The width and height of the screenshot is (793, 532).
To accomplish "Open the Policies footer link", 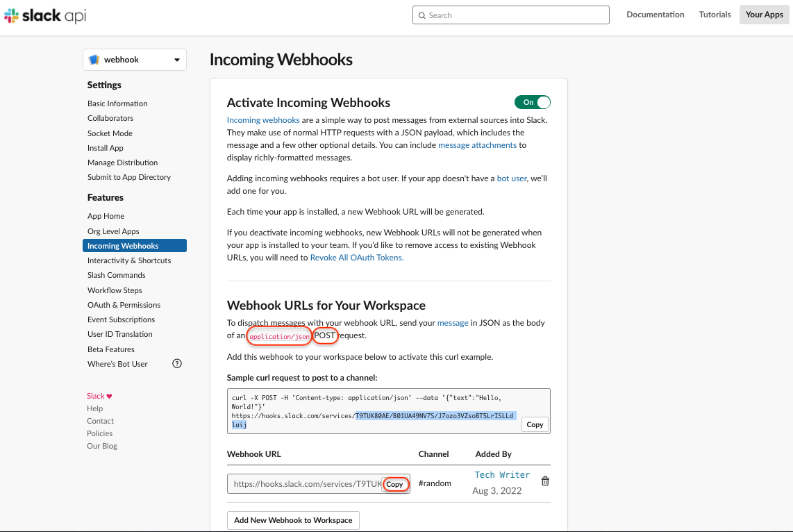I will (x=99, y=433).
